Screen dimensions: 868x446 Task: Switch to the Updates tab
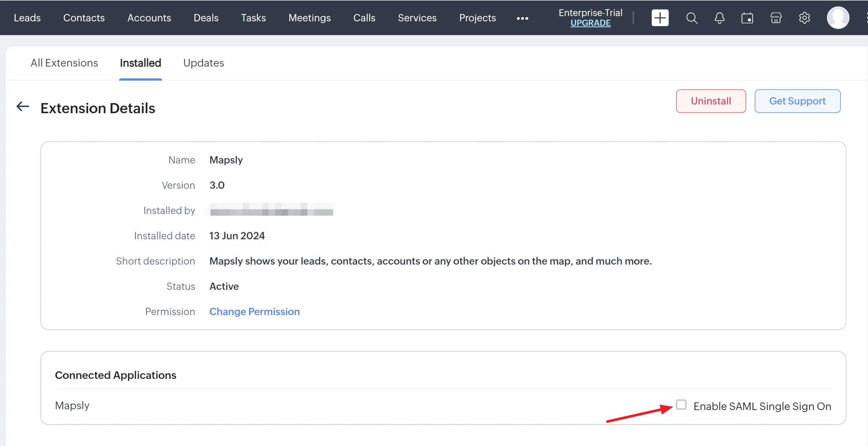pyautogui.click(x=203, y=63)
